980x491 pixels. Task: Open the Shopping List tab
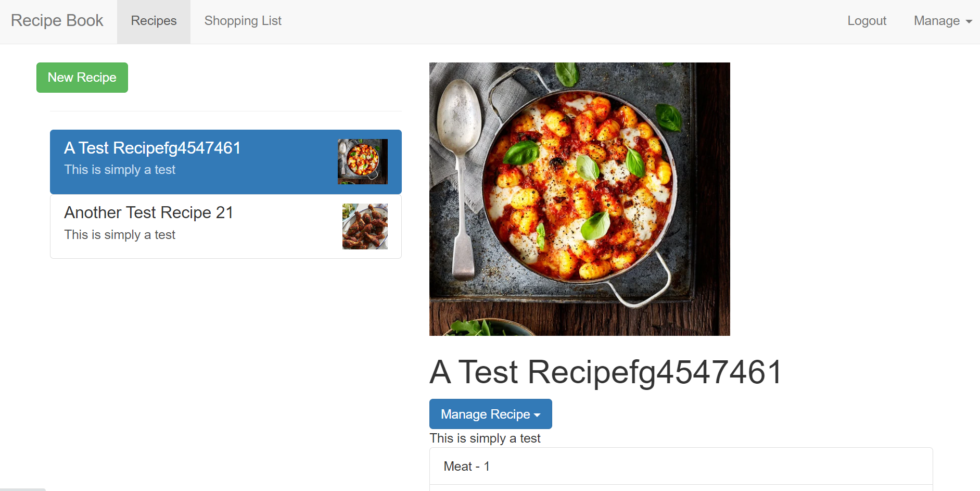[x=243, y=21]
